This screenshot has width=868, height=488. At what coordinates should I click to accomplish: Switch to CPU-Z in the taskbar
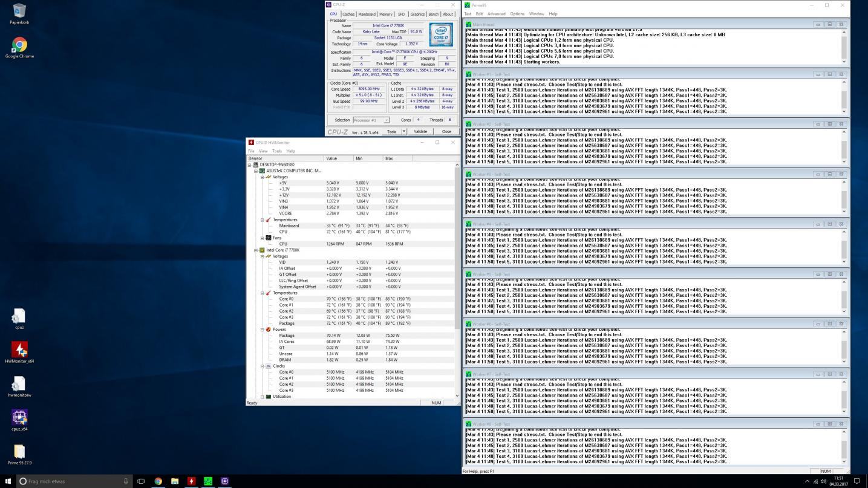[224, 481]
